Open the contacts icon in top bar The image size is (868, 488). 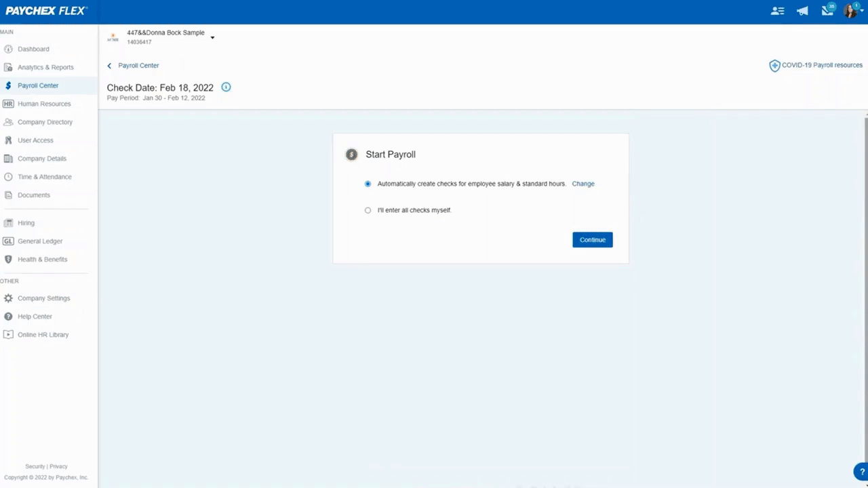[778, 11]
